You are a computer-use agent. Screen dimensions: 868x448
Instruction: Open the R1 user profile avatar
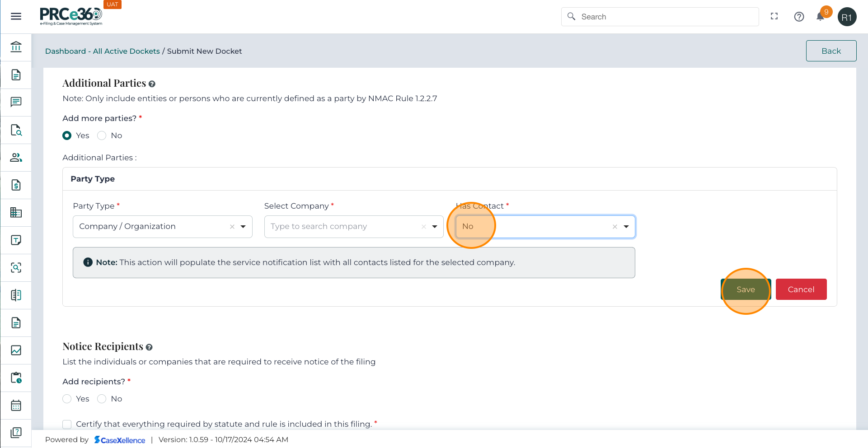[x=847, y=17]
